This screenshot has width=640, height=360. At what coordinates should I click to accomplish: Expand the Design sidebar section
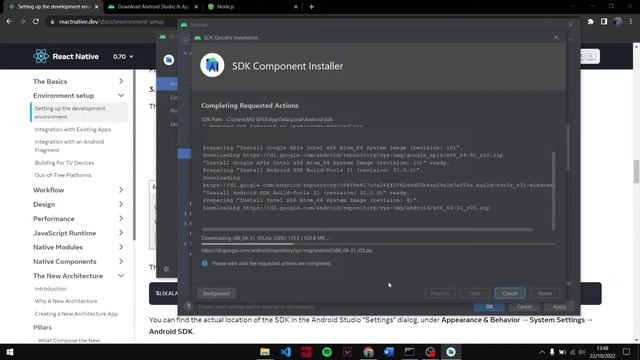121,204
